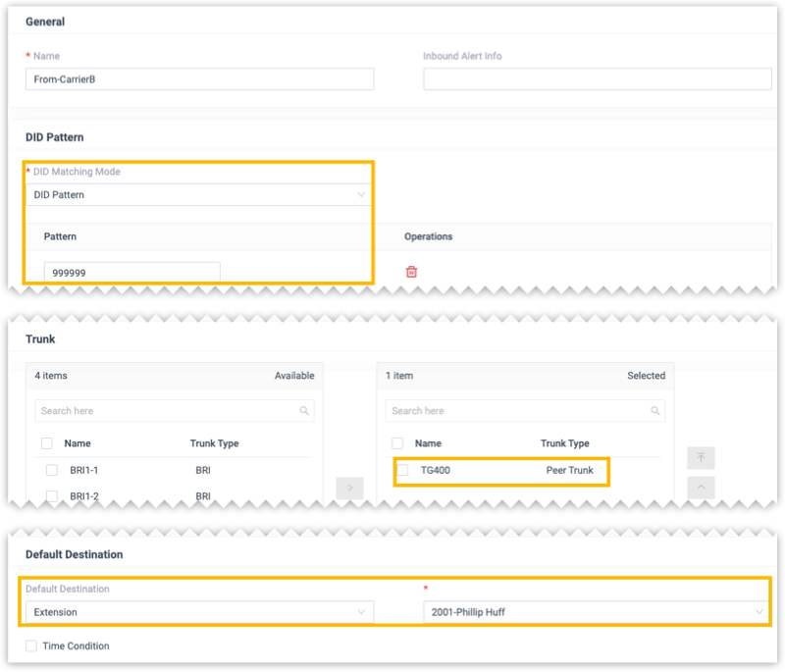This screenshot has height=672, width=785.
Task: Click the move-right arrow between trunk lists
Action: click(x=350, y=487)
